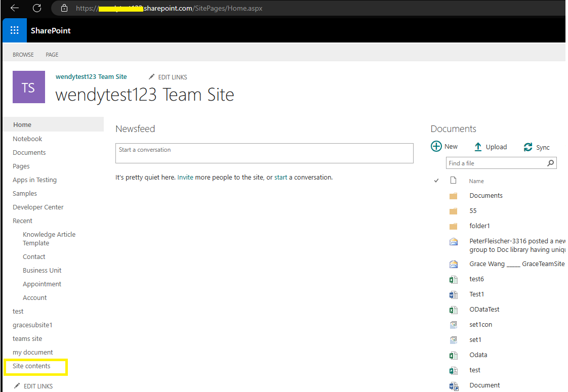The image size is (568, 392).
Task: Click the Word icon beside Document
Action: click(454, 386)
